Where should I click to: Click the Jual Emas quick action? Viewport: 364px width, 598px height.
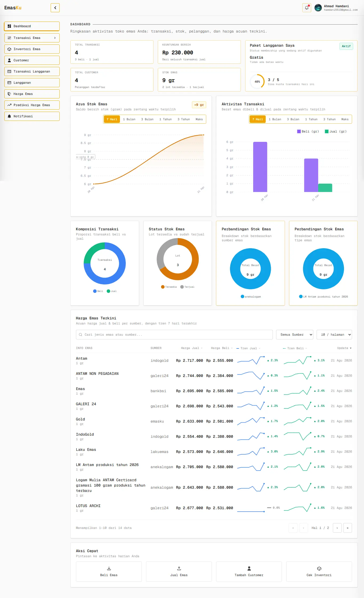[179, 572]
